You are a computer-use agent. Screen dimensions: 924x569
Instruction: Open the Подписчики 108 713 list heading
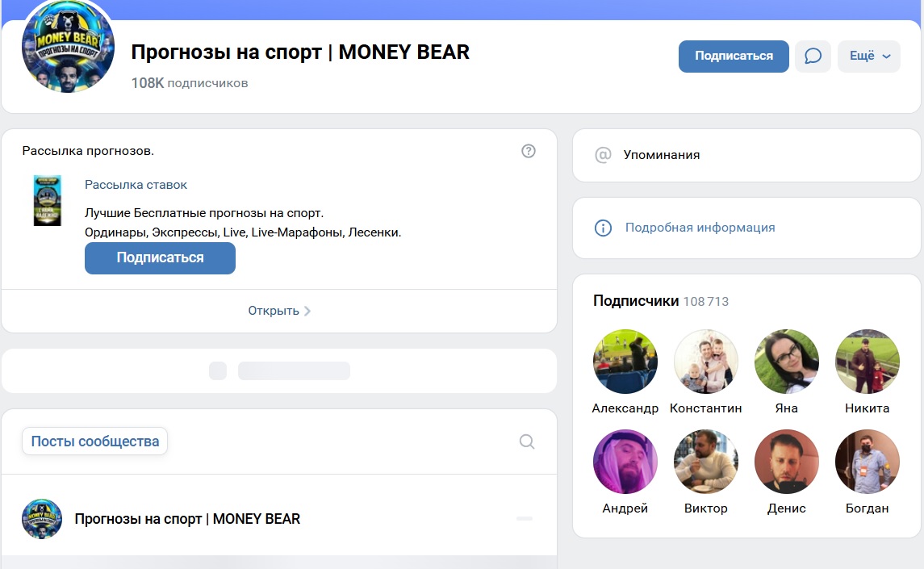click(x=661, y=301)
